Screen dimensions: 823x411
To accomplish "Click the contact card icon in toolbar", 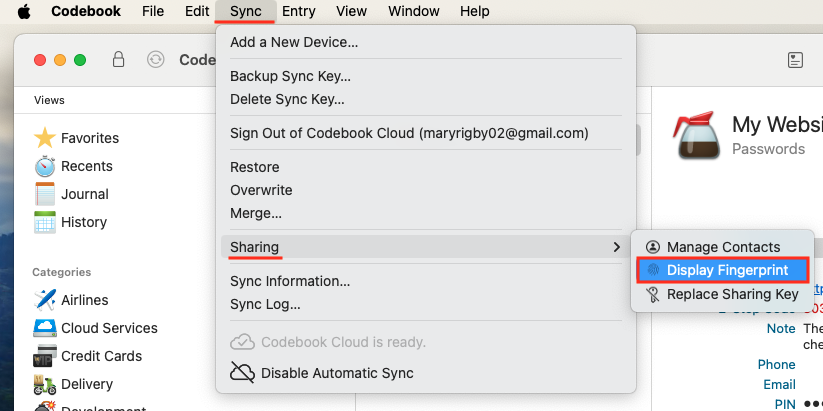I will tap(795, 60).
